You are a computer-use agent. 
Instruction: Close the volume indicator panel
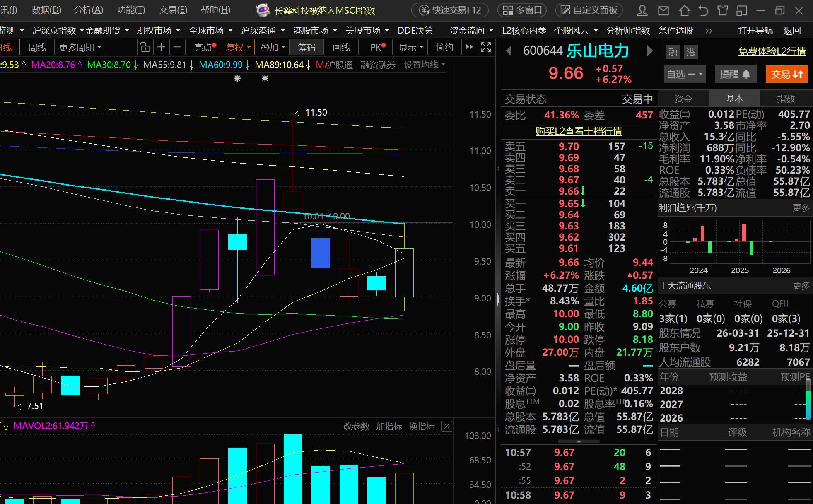447,426
